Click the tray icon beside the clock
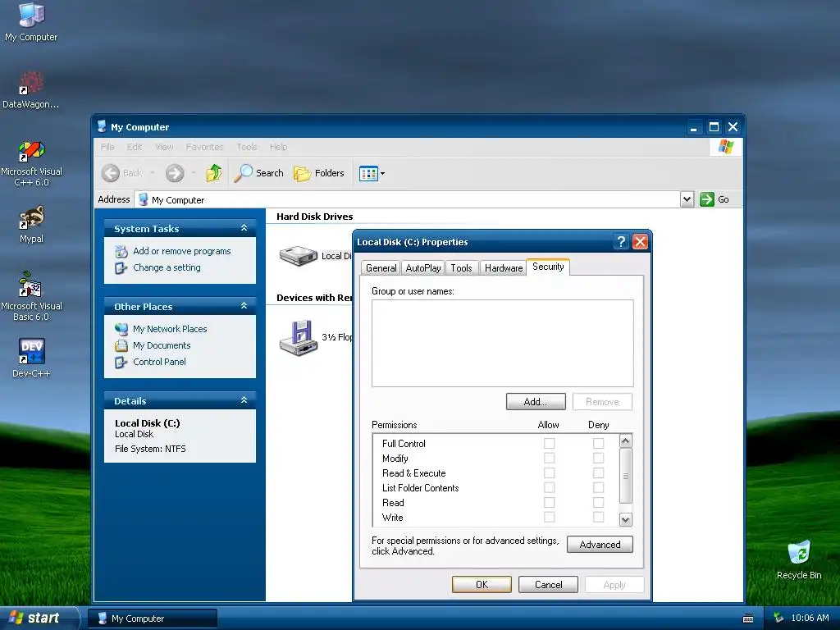 coord(778,618)
